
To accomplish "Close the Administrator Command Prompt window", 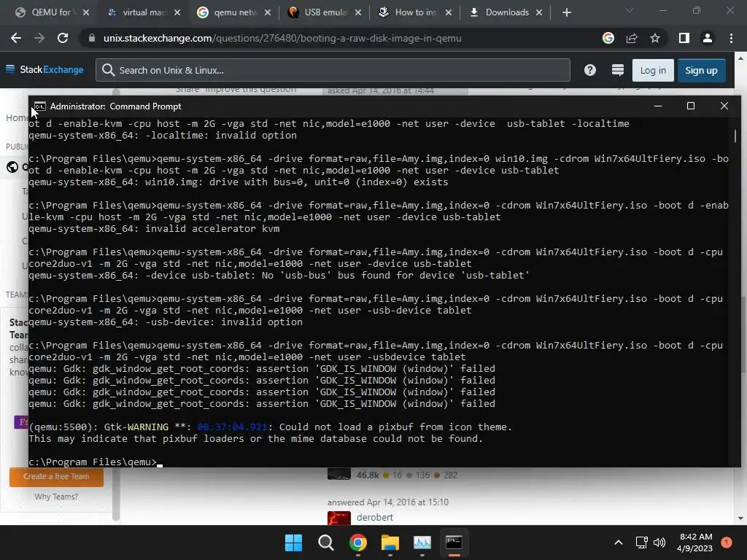I will click(724, 106).
